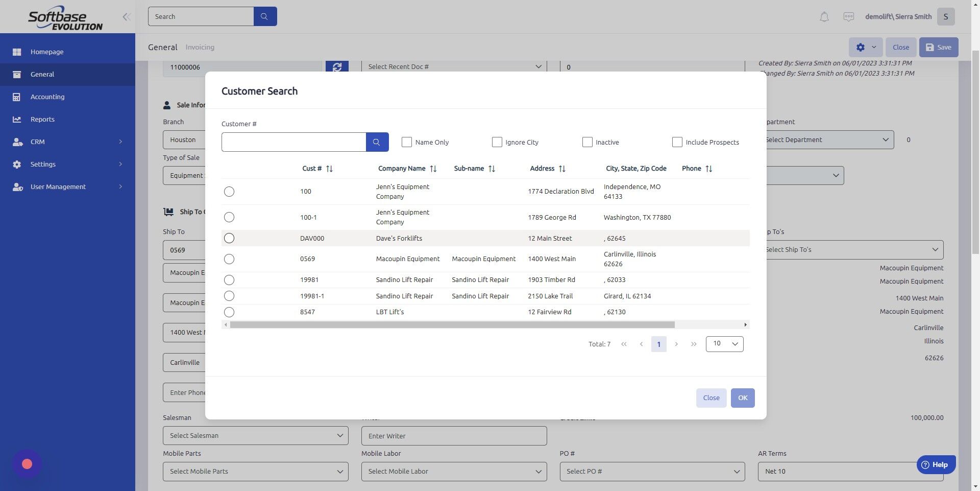Open Select Department dropdown

(x=829, y=139)
